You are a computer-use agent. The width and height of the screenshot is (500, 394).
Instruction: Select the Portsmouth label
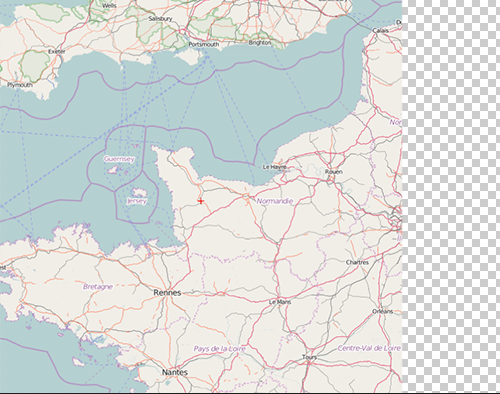coord(204,44)
